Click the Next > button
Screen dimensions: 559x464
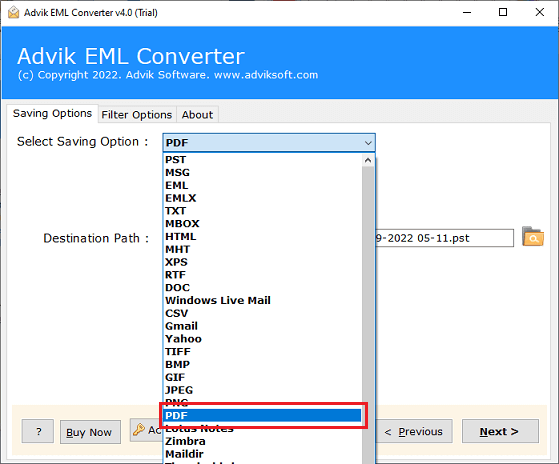click(500, 431)
